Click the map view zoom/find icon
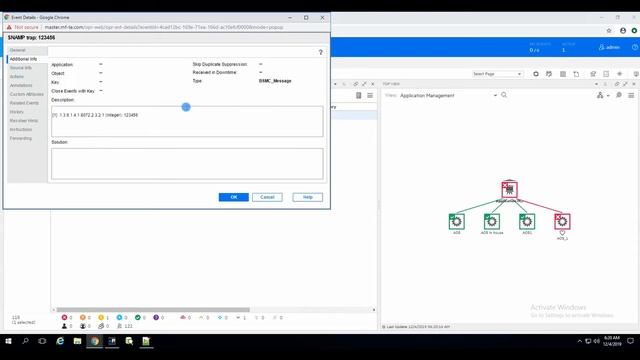This screenshot has width=640, height=360. tap(619, 95)
